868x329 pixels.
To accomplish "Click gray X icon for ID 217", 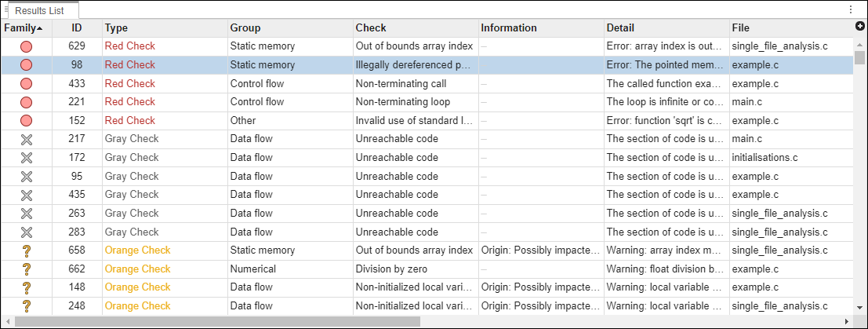I will point(26,139).
